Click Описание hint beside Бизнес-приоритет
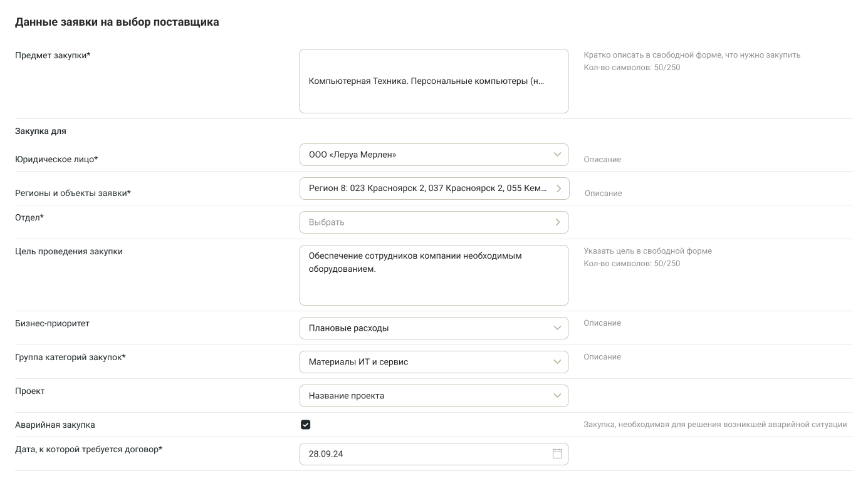 coord(602,323)
